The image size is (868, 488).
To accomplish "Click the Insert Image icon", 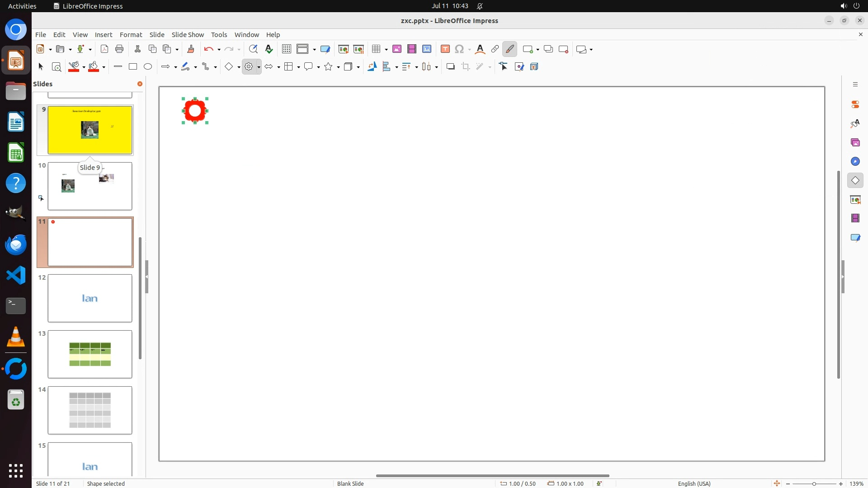I will [397, 49].
